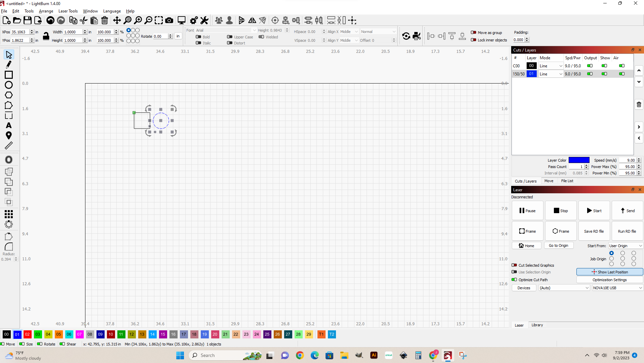Toggle Lock inner objects switch
Image resolution: width=644 pixels, height=363 pixels.
pyautogui.click(x=473, y=40)
